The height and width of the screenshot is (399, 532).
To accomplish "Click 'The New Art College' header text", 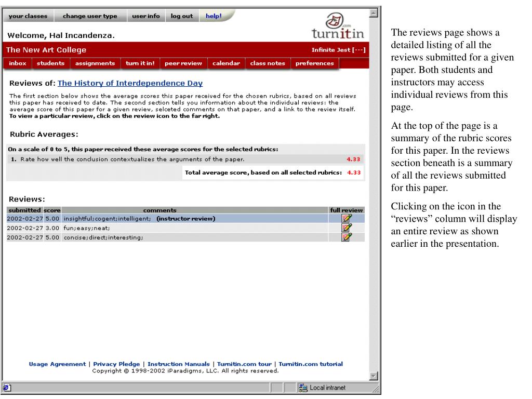I will [46, 50].
